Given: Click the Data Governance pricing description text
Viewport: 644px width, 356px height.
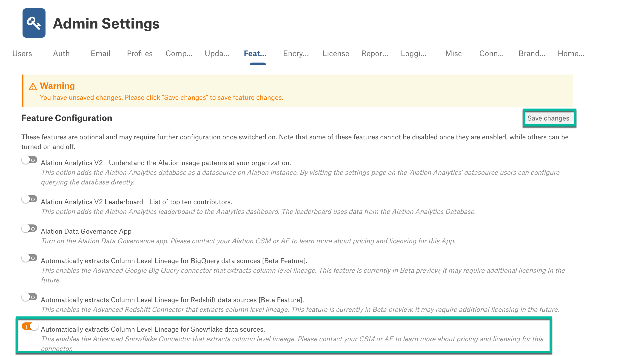Looking at the screenshot, I should (248, 241).
